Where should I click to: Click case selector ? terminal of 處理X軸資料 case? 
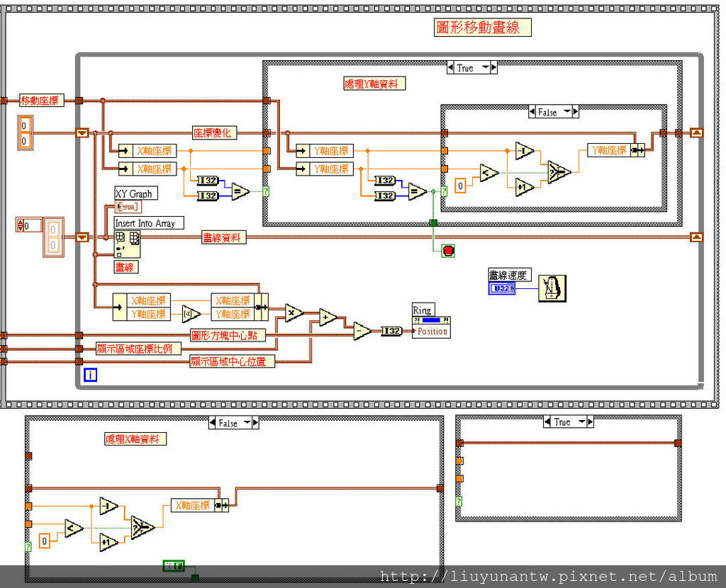click(x=28, y=547)
